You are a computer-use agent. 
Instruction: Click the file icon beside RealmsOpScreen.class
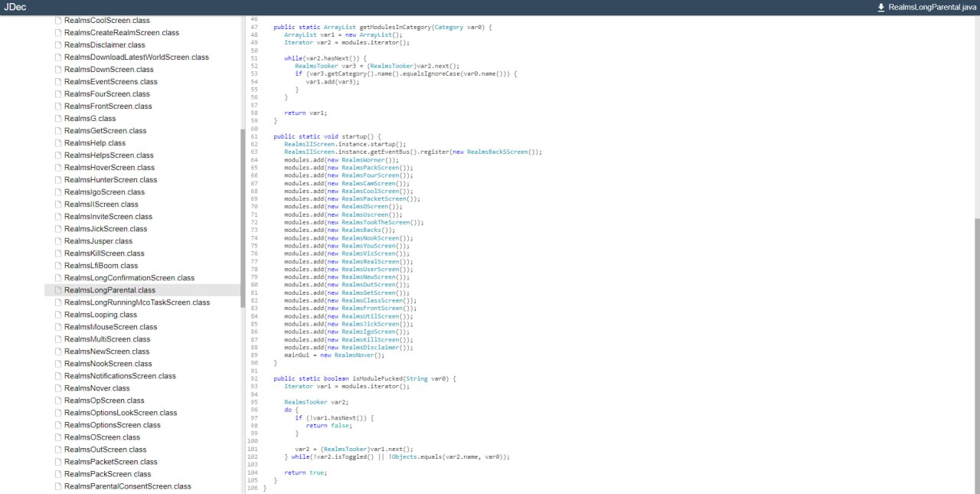58,401
